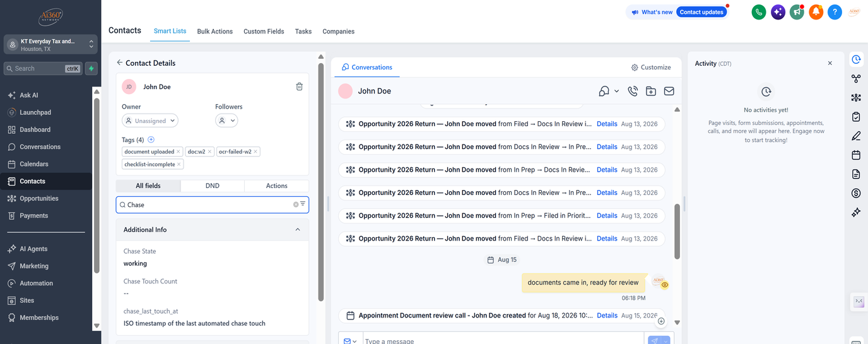Start a call from conversation header
Image resolution: width=868 pixels, height=344 pixels.
(x=633, y=91)
